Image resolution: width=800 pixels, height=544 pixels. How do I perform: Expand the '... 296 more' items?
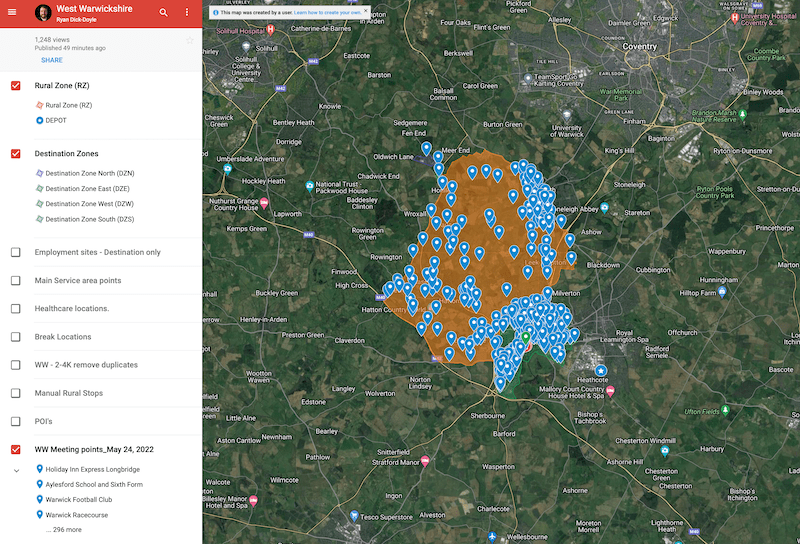point(64,529)
